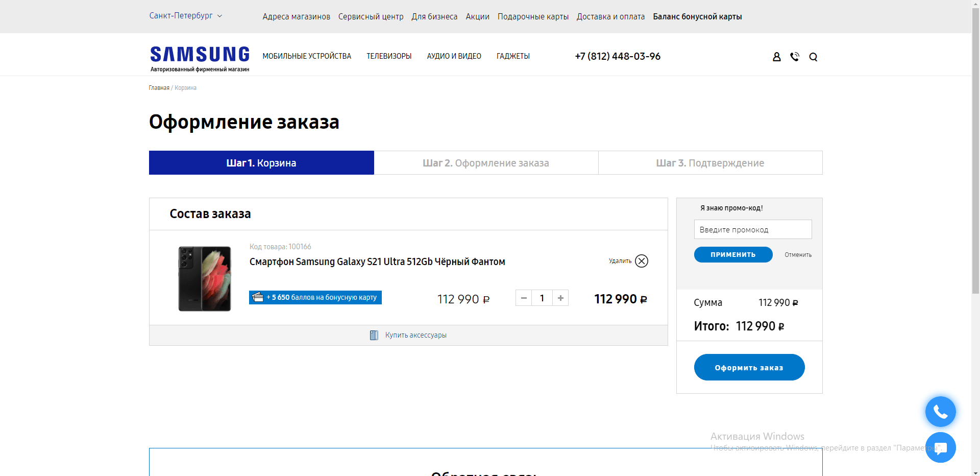Click the Я знаю промо-код! label
This screenshot has height=476, width=980.
(x=731, y=208)
